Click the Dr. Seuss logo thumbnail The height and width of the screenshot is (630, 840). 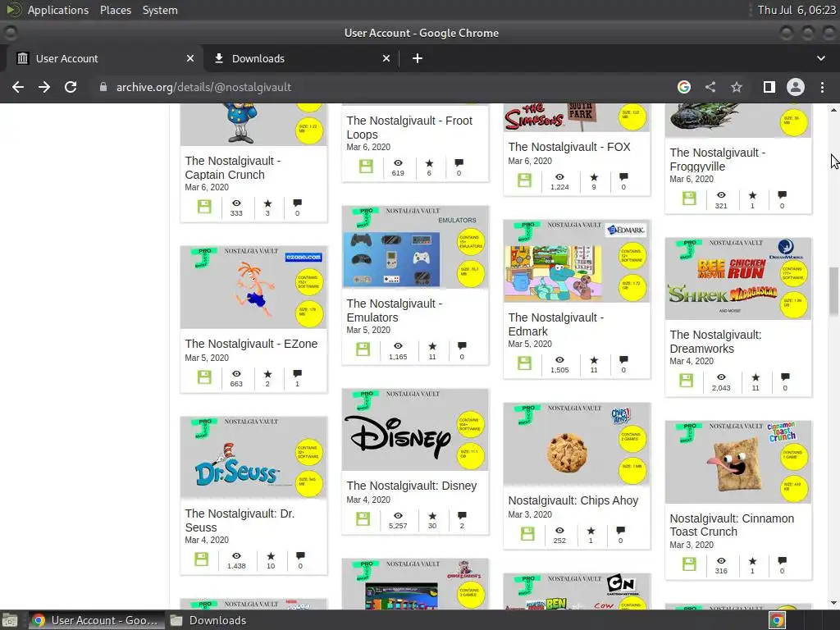[x=253, y=458]
